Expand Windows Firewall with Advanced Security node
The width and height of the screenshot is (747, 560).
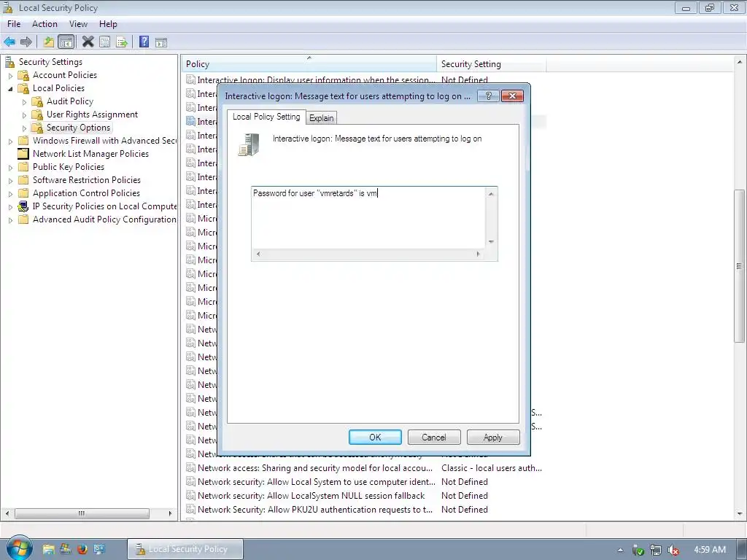tap(10, 141)
